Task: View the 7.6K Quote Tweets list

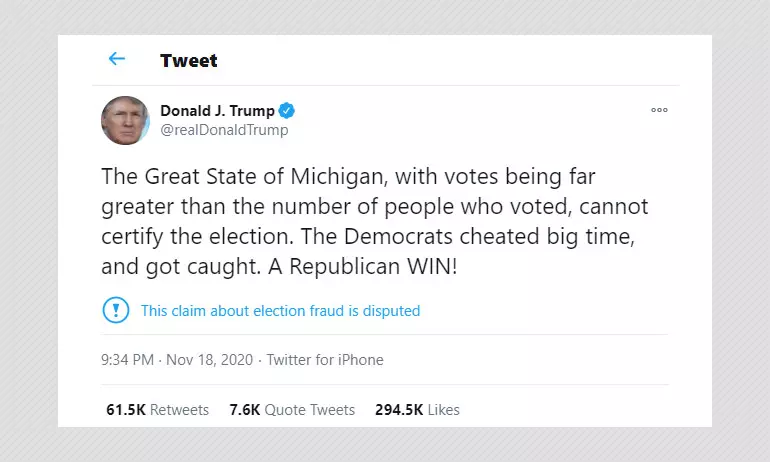Action: click(x=292, y=410)
